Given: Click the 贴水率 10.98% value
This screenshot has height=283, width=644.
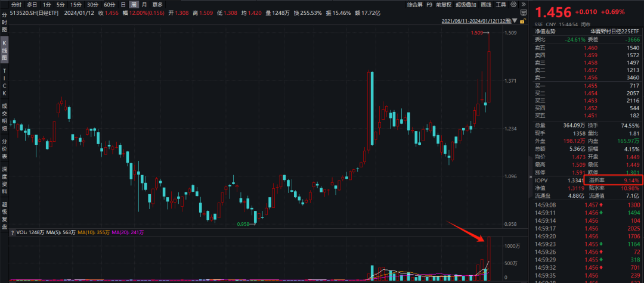Looking at the screenshot, I should pyautogui.click(x=631, y=188).
